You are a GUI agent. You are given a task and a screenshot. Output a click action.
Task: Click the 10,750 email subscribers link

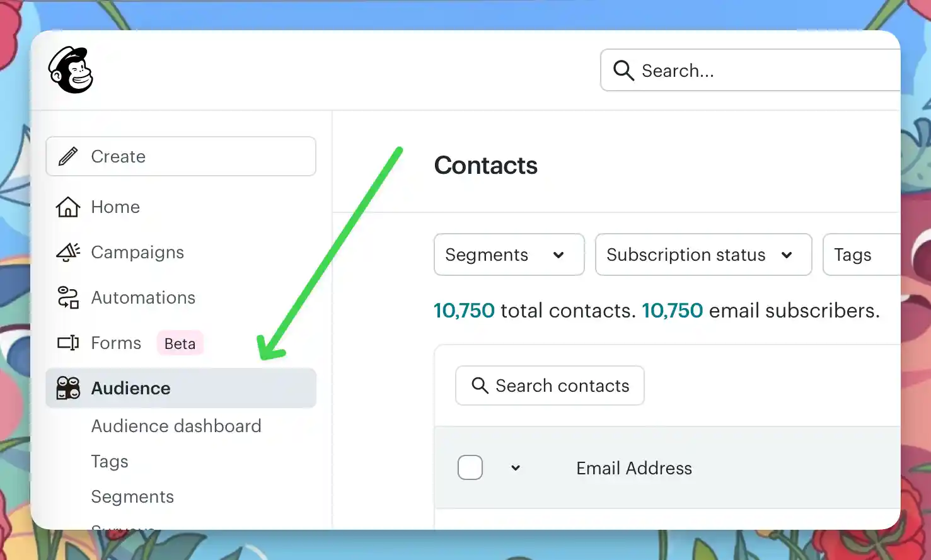672,310
